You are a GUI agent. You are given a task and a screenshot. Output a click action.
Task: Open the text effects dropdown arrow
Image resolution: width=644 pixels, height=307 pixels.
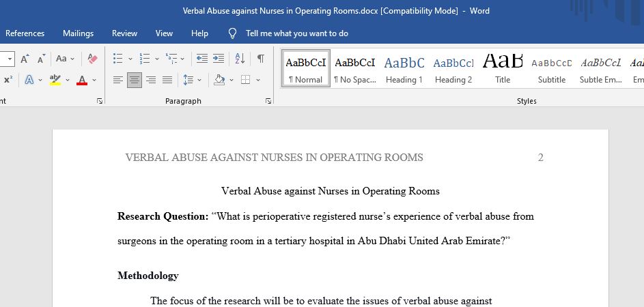[40, 80]
